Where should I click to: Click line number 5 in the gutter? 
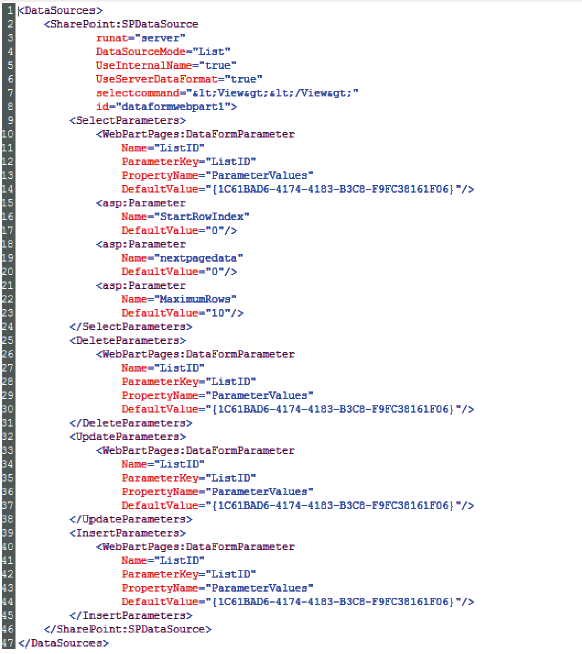[x=10, y=65]
